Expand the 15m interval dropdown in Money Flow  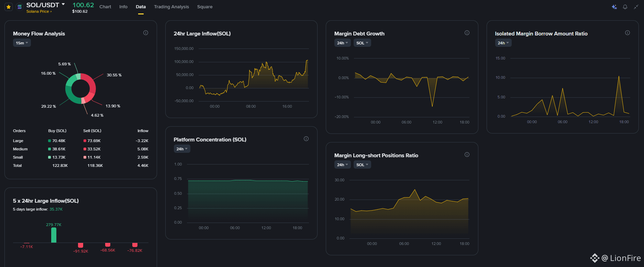22,43
